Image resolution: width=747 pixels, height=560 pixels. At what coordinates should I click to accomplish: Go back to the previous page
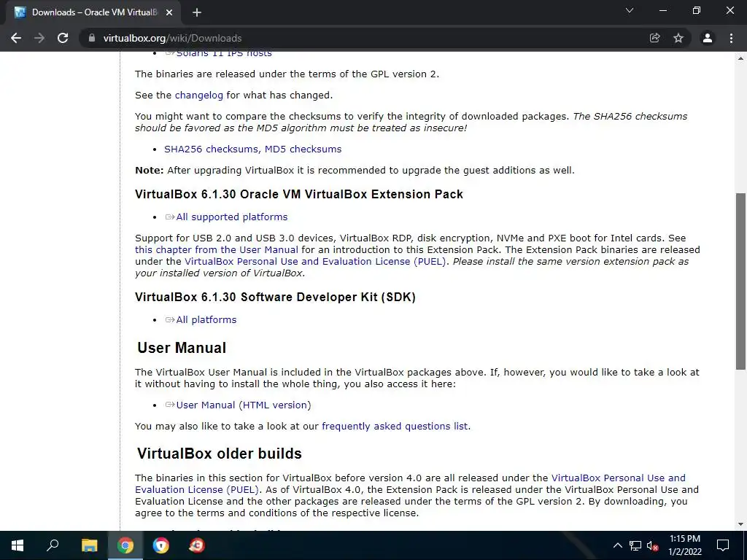click(x=16, y=38)
